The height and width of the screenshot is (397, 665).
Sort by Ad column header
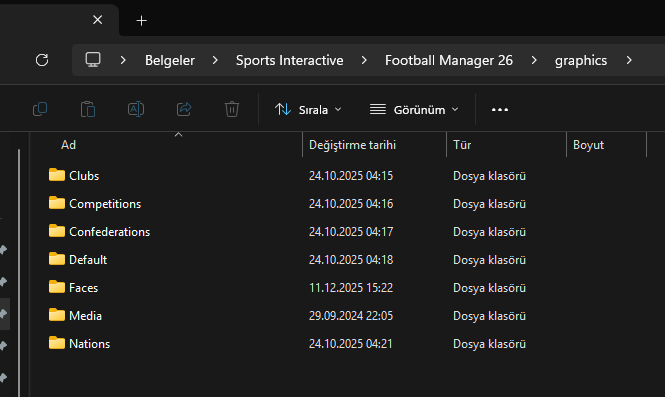[68, 145]
